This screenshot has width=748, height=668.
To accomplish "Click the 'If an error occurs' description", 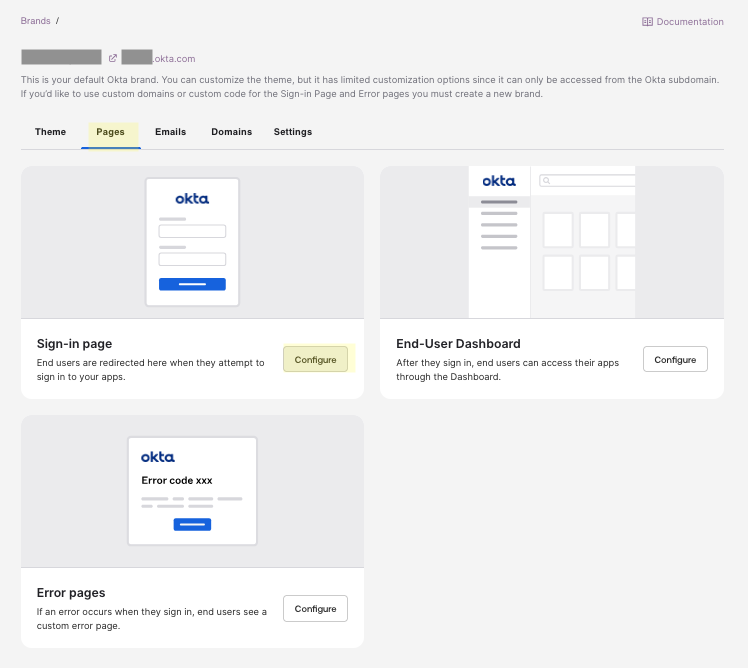I will pyautogui.click(x=152, y=618).
